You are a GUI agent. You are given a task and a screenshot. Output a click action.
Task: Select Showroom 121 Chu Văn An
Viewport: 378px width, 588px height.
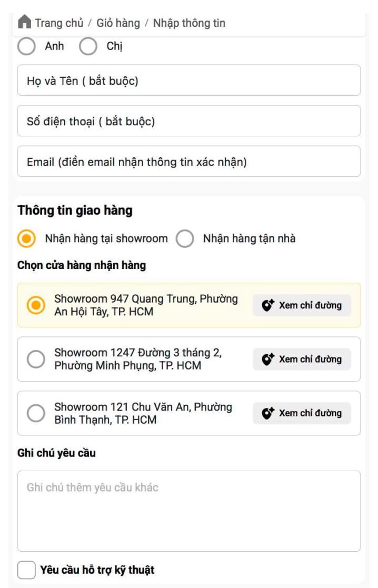36,413
